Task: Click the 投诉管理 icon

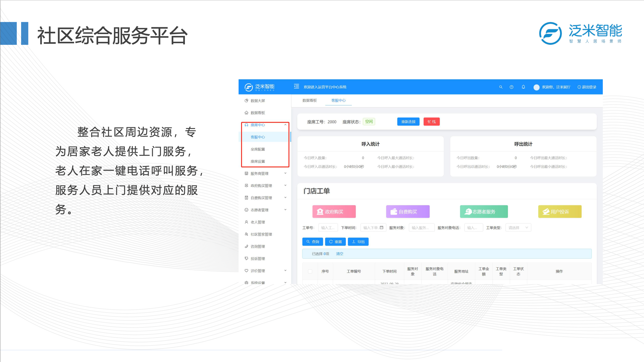Action: tap(246, 258)
